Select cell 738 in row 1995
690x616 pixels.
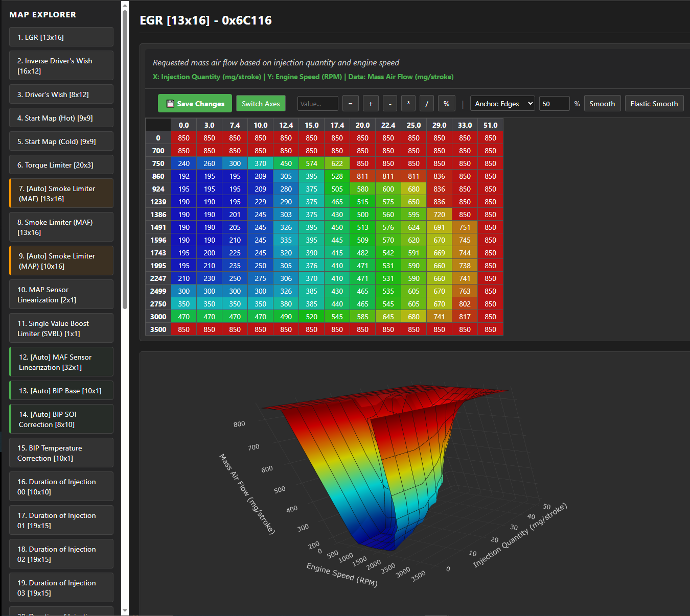465,266
